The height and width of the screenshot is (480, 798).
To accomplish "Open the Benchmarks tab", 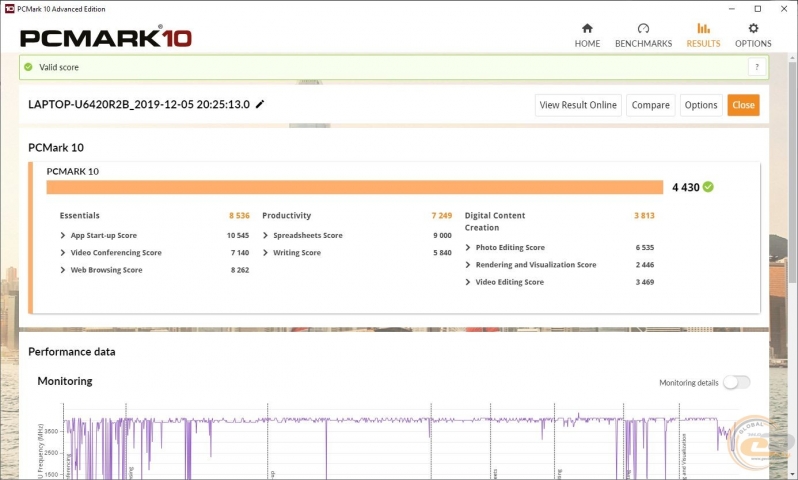I will pos(643,36).
